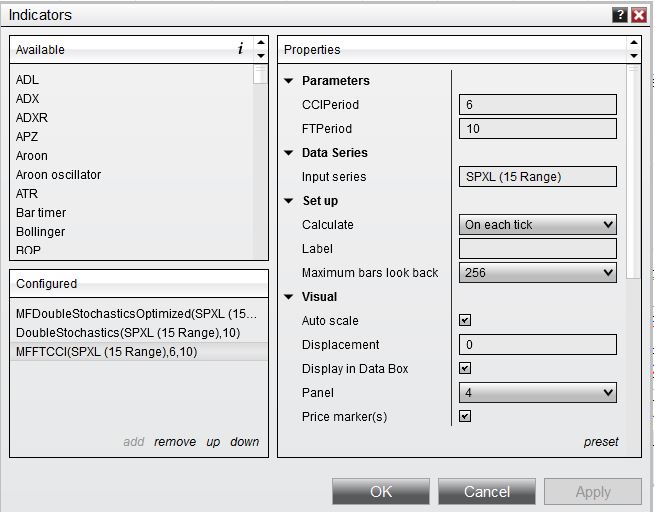Open the Panel dropdown
This screenshot has height=512, width=654.
[x=538, y=393]
